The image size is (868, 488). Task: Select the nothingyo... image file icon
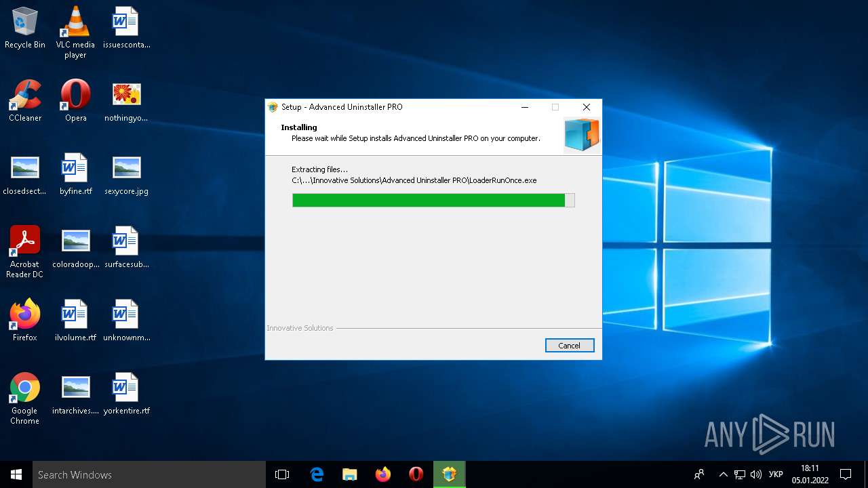(x=126, y=101)
